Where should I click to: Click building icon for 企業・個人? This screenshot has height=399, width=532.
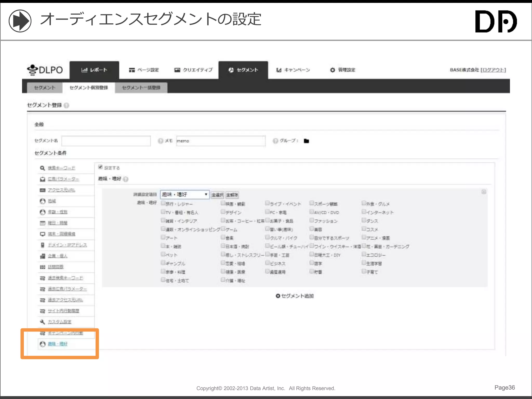pos(43,256)
